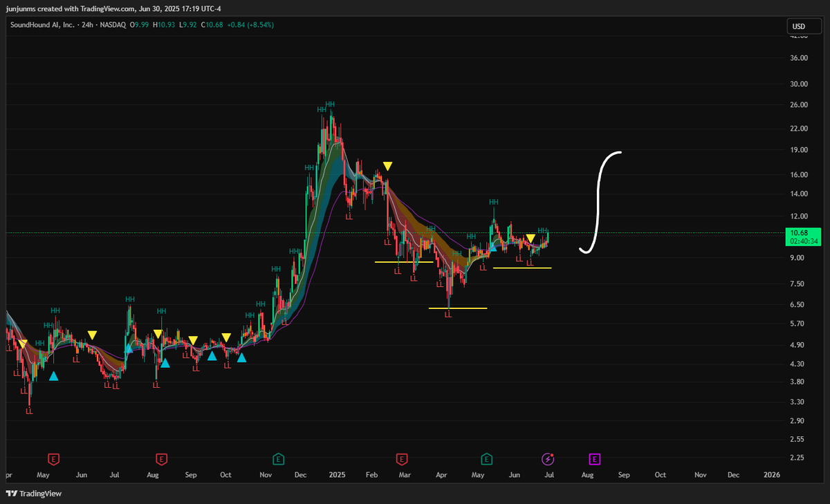The image size is (830, 504).
Task: Click the change value +0.84 (+8.54%)
Action: pyautogui.click(x=251, y=25)
